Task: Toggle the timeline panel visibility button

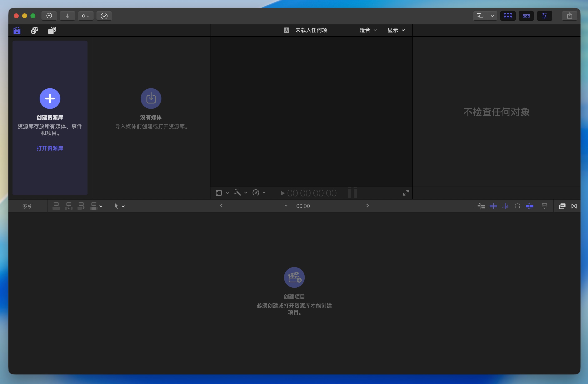Action: point(526,16)
